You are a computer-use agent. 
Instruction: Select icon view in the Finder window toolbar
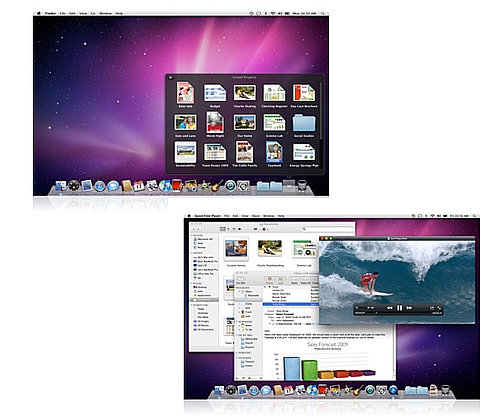click(x=222, y=229)
